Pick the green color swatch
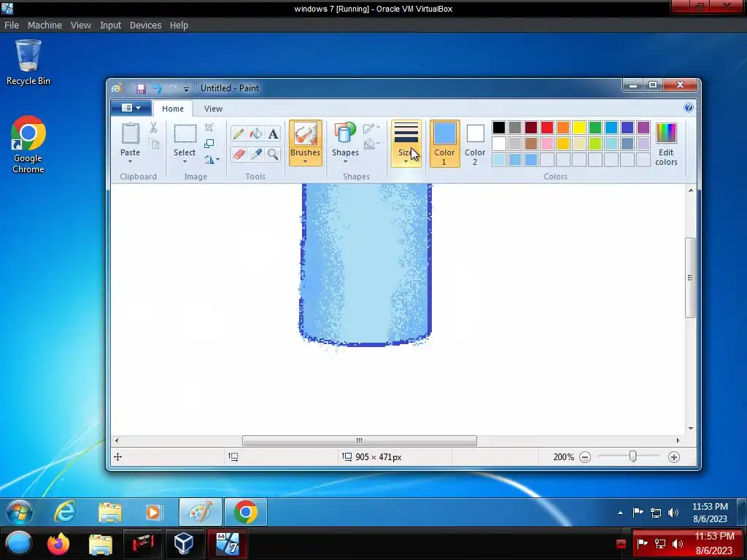Viewport: 747px width, 560px height. click(x=595, y=128)
